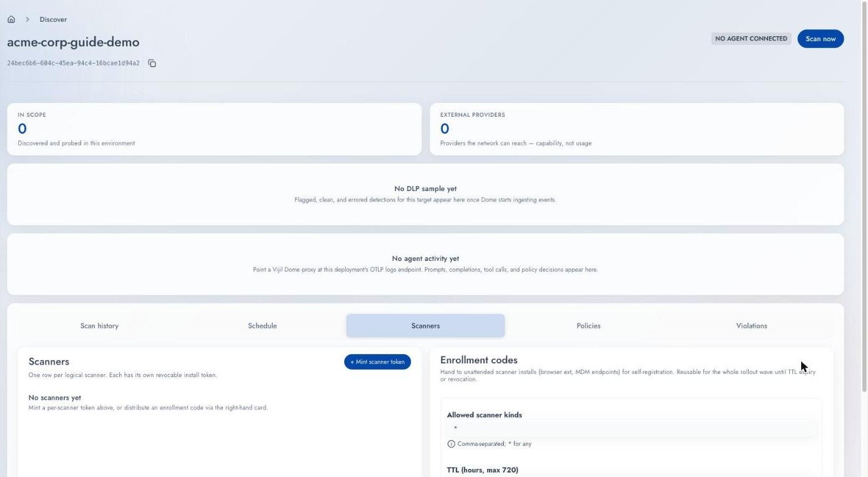
Task: Click the 'No DLP sample yet' message
Action: [425, 189]
